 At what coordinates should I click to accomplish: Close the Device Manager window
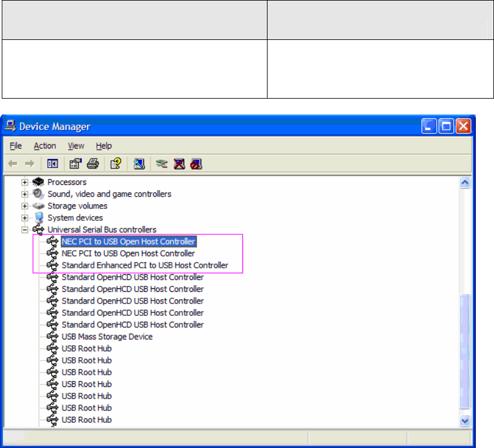463,126
